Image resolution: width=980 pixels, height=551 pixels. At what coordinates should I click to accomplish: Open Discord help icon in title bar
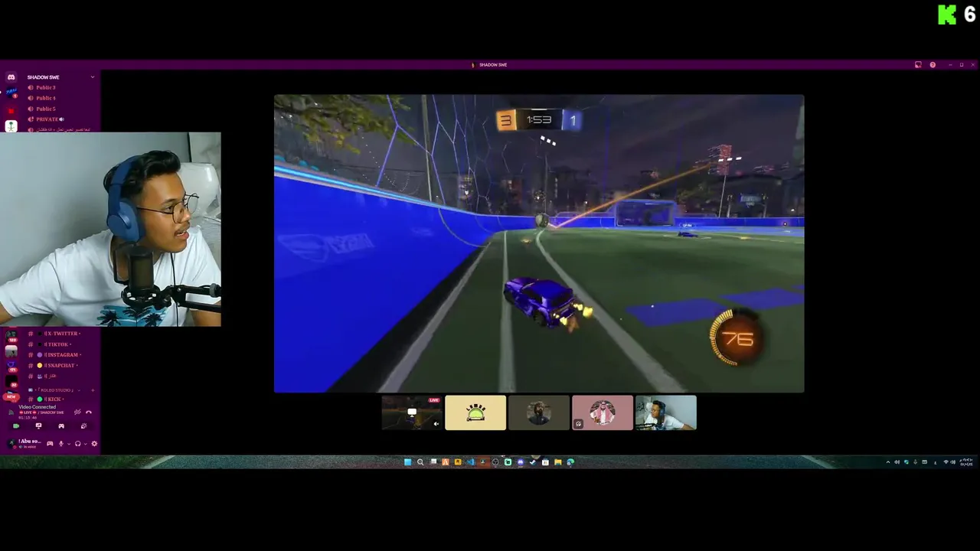coord(933,65)
